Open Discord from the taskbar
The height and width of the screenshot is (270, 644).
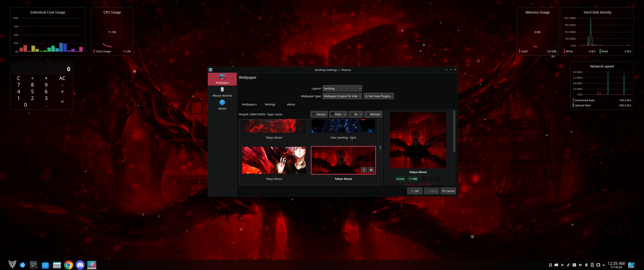(80, 265)
